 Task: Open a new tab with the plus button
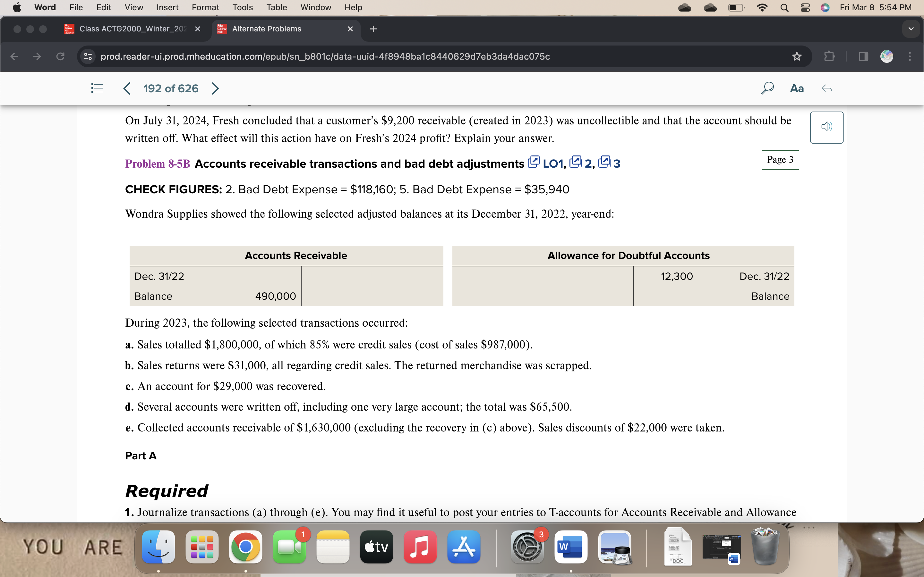[x=373, y=29]
